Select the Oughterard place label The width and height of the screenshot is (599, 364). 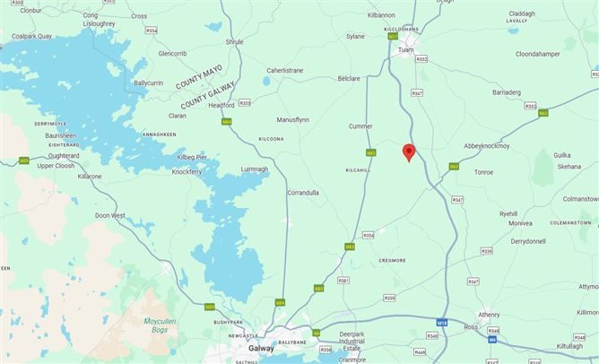(64, 156)
